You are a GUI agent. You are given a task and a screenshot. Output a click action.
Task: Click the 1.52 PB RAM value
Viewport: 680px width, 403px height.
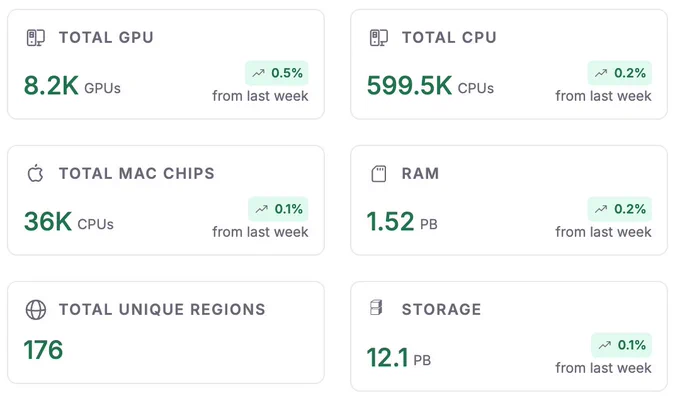(x=402, y=222)
